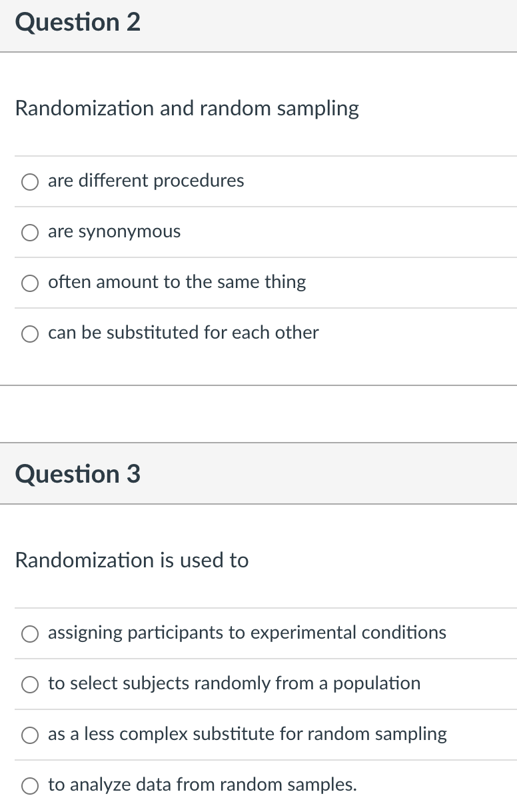This screenshot has height=812, width=517.
Task: Click the 'assigning participants to experimental conditions' text
Action: pyautogui.click(x=247, y=633)
